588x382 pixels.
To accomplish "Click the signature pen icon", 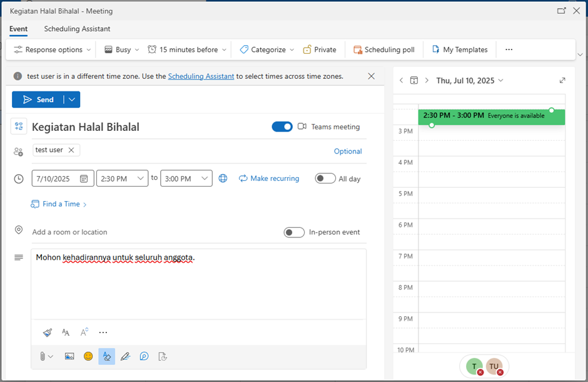I will click(x=125, y=356).
